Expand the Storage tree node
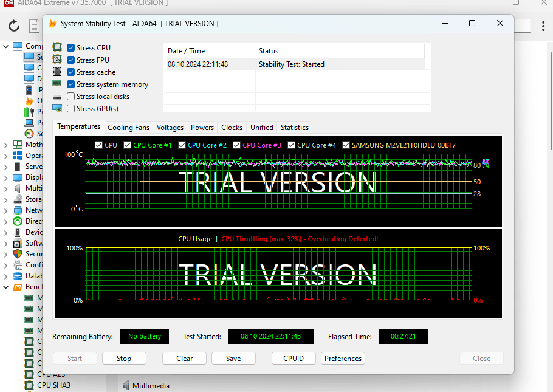Image resolution: width=553 pixels, height=392 pixels. [5, 199]
